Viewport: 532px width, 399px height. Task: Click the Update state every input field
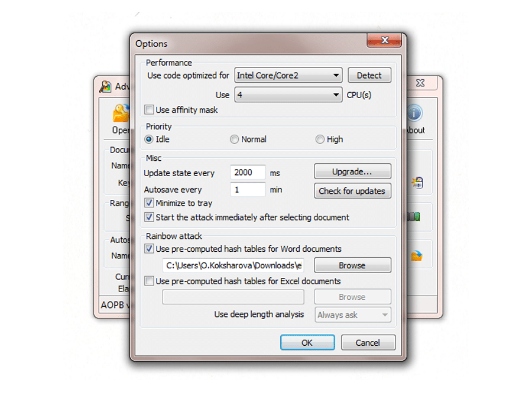click(x=247, y=173)
